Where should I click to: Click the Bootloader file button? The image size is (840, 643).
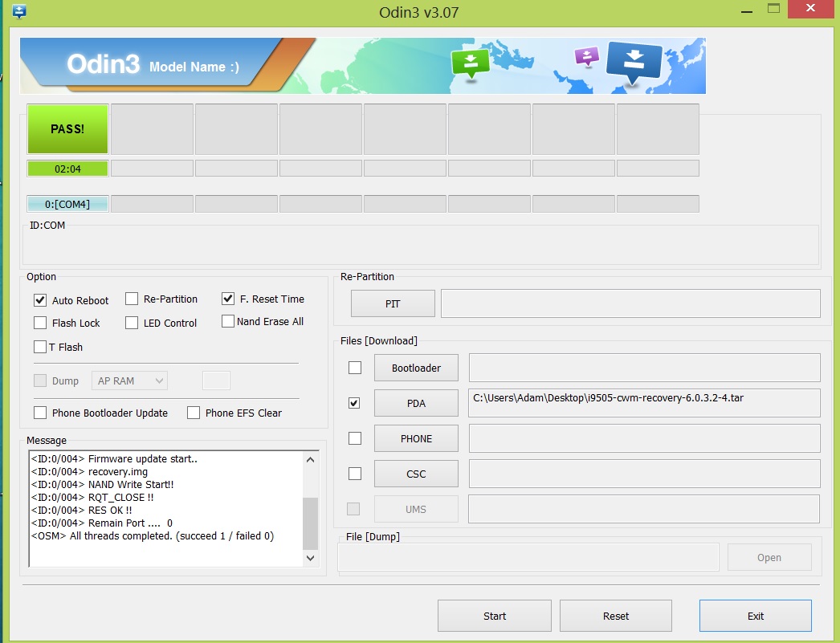click(416, 368)
